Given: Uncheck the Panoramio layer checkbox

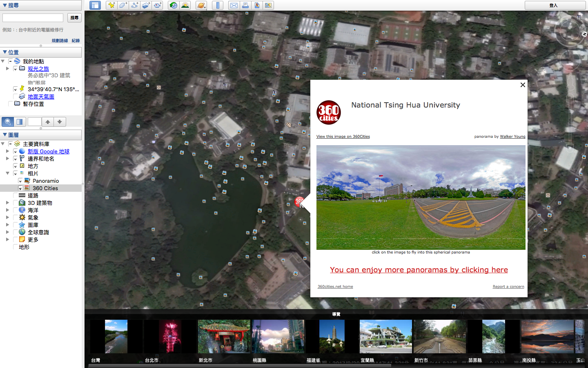Looking at the screenshot, I should click(20, 181).
